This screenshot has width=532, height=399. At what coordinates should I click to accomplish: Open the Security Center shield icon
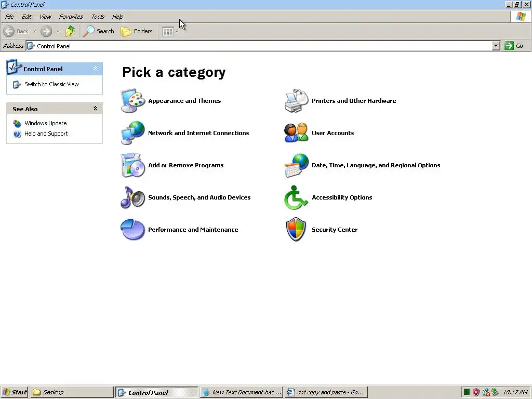click(296, 230)
